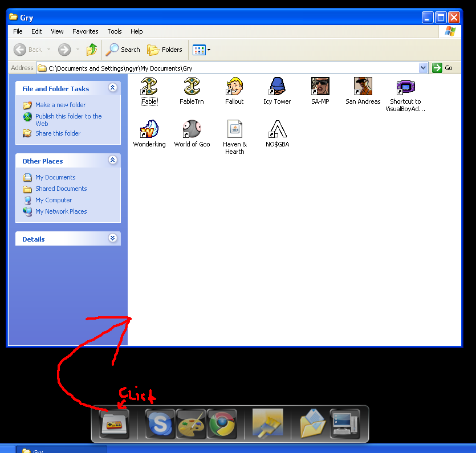Screen dimensions: 476x453
Task: Open the View menu
Action: pos(57,31)
